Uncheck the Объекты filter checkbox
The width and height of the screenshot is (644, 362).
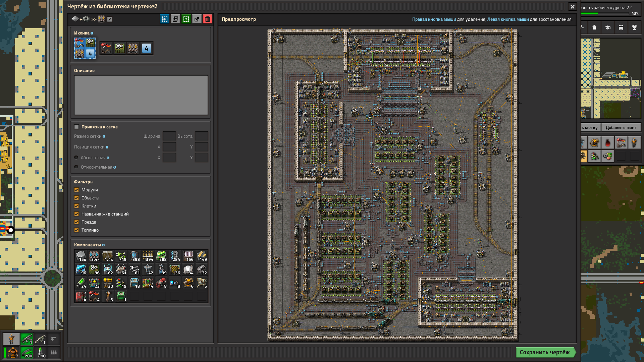click(x=76, y=198)
